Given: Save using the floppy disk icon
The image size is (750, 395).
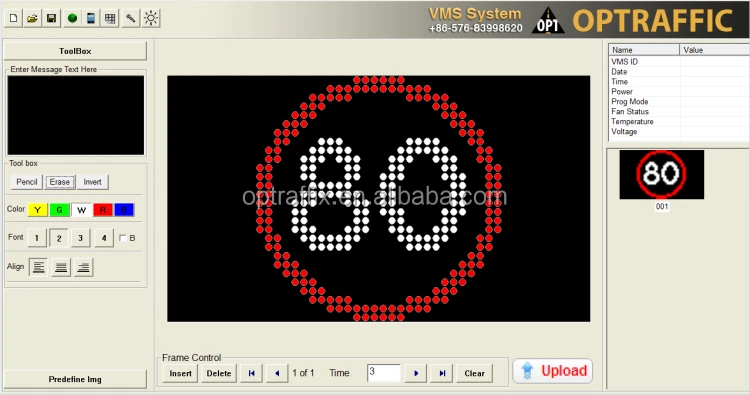Looking at the screenshot, I should click(52, 19).
